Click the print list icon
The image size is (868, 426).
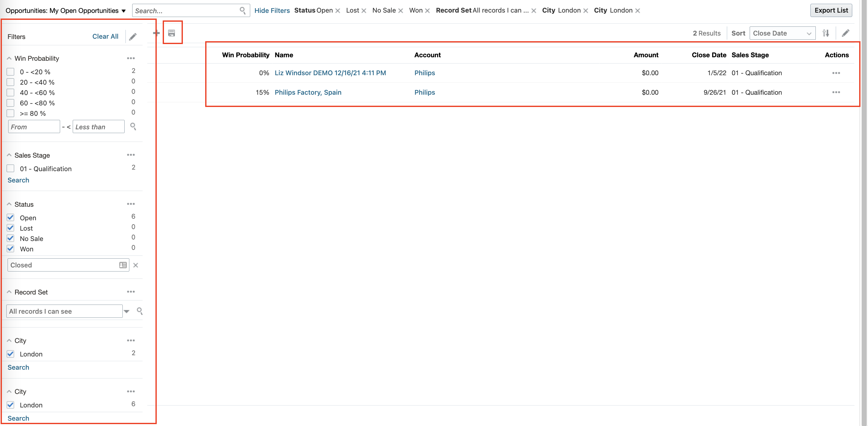172,33
